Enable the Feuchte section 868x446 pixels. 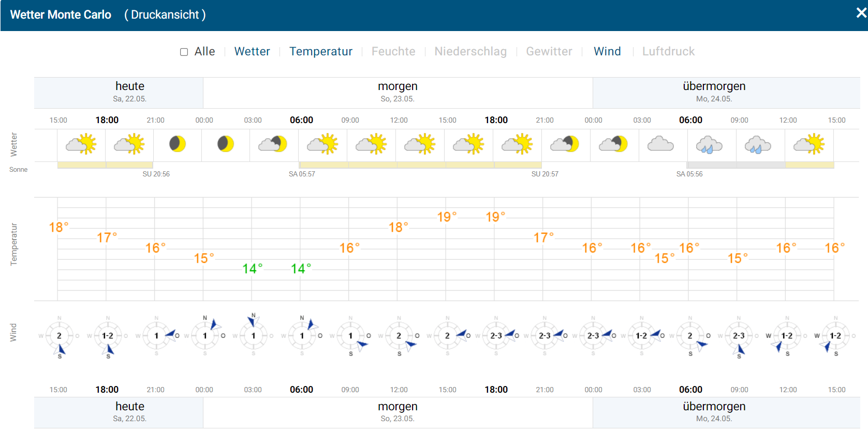click(393, 51)
